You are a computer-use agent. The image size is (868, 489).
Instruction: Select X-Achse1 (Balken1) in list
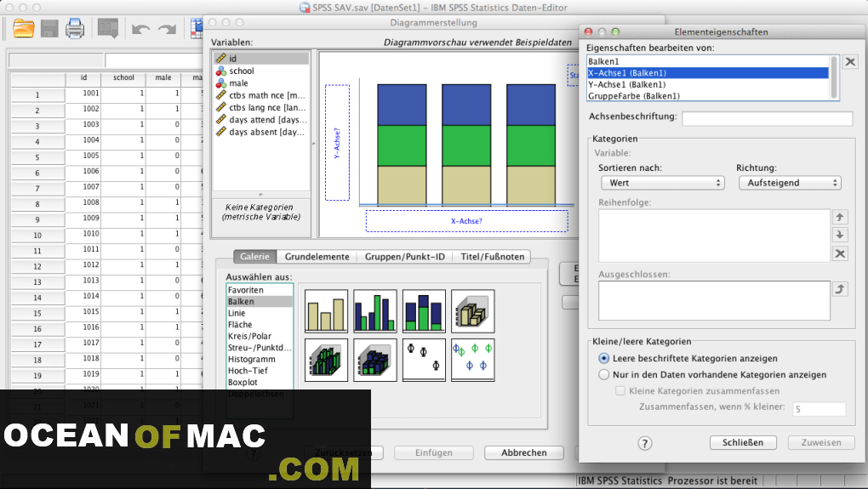pos(708,73)
